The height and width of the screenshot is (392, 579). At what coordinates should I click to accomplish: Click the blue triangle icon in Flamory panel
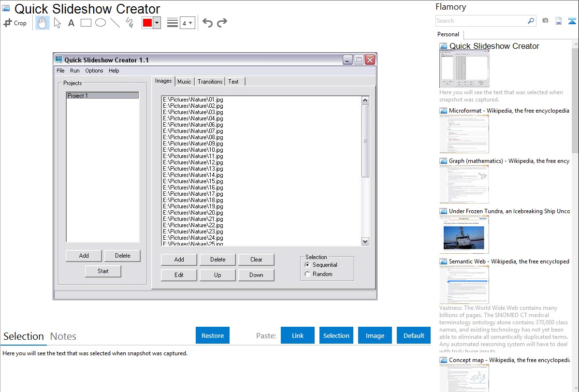pos(572,21)
